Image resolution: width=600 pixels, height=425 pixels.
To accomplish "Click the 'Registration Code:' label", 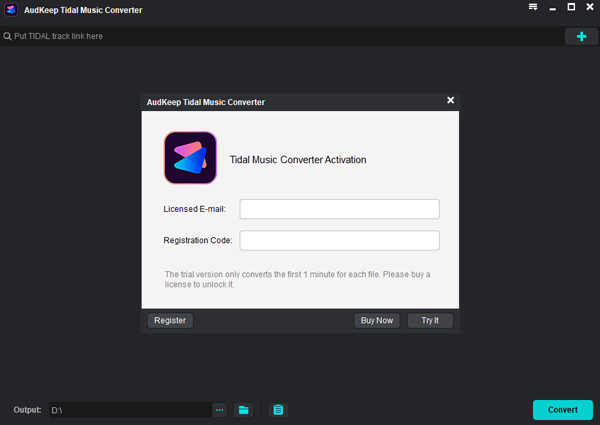I will 198,240.
